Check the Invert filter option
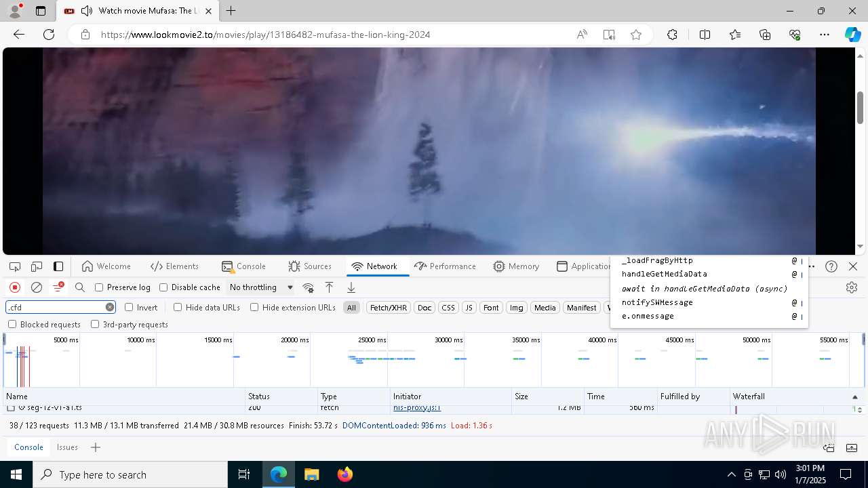Screen dimensions: 868x488 pyautogui.click(x=129, y=307)
